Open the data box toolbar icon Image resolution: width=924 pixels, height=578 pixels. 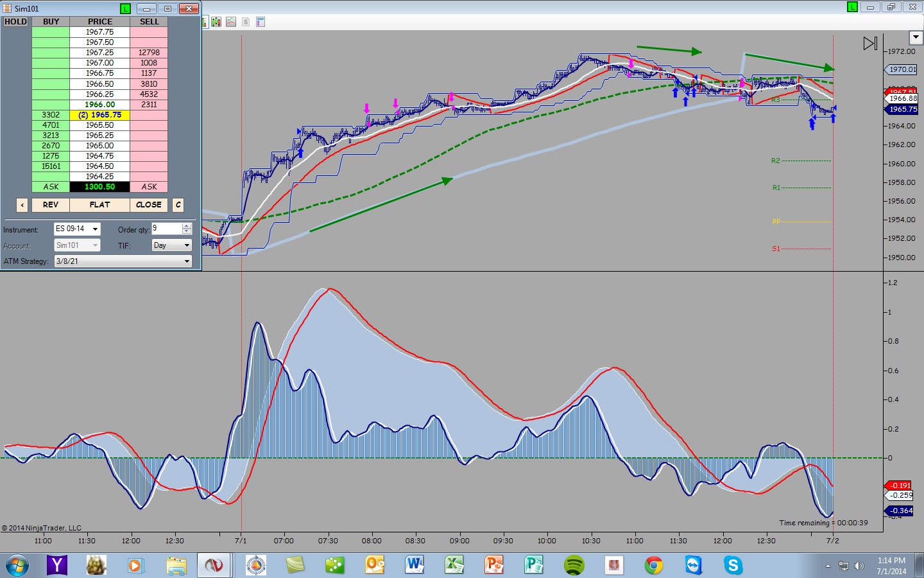coord(261,22)
